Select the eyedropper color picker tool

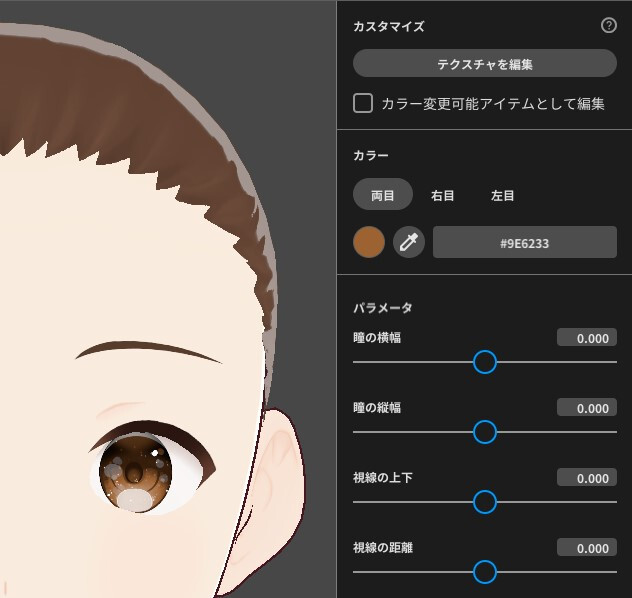409,242
